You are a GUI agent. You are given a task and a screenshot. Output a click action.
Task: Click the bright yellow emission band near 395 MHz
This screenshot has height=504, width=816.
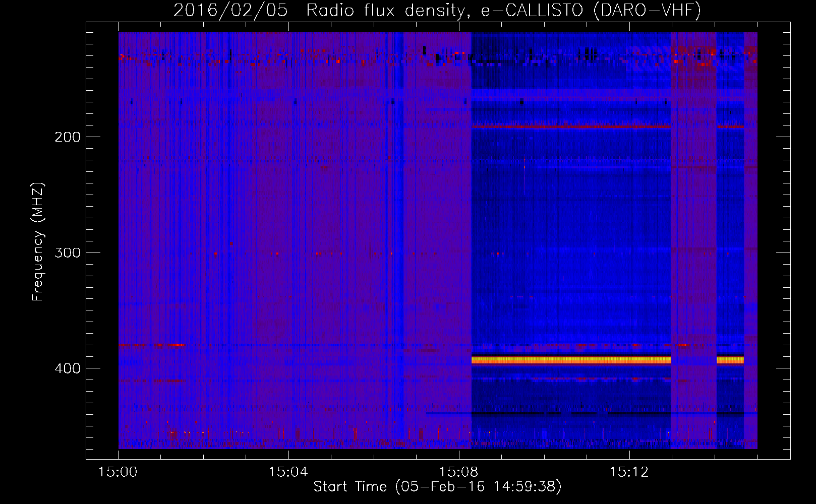(x=571, y=360)
